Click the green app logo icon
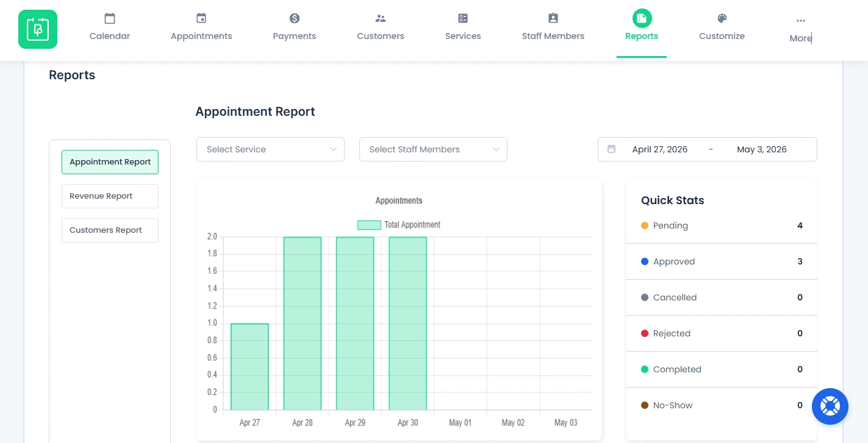 (x=38, y=29)
